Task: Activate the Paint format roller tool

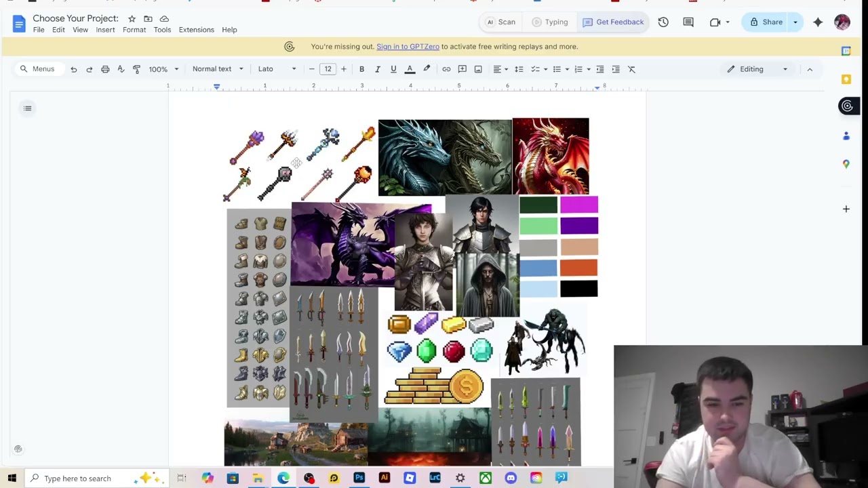Action: (136, 69)
